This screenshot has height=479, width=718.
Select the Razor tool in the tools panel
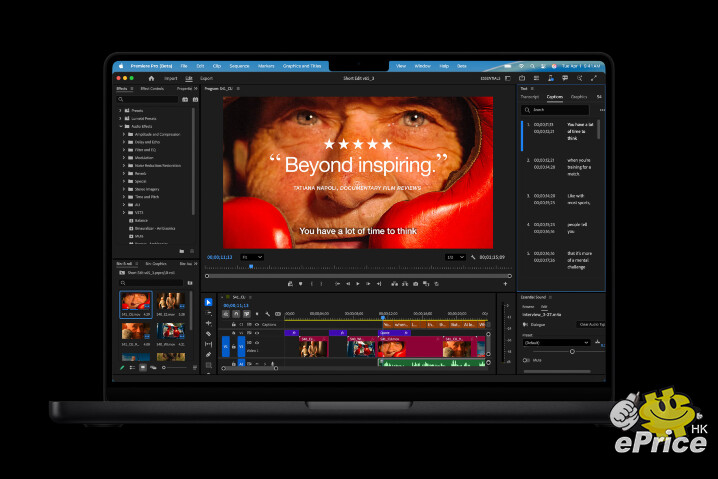tap(209, 333)
